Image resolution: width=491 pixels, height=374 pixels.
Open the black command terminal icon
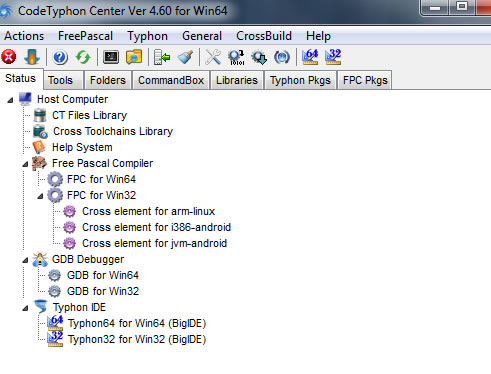(111, 57)
